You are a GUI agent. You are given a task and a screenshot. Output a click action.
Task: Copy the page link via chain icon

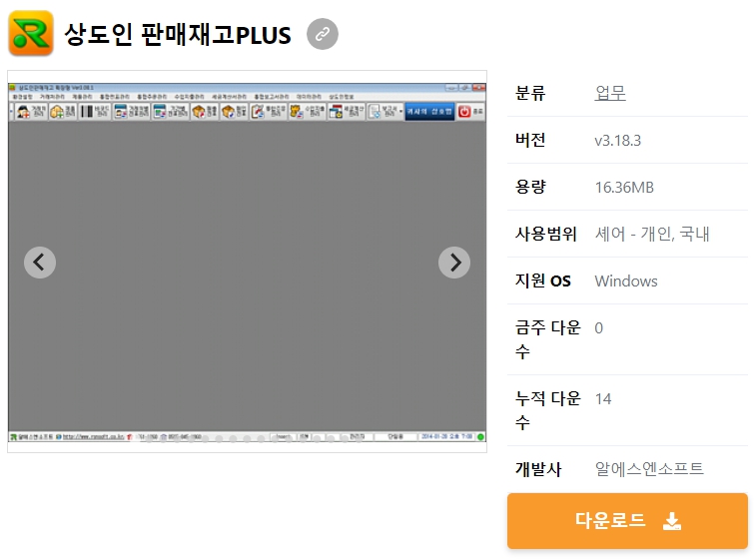pos(323,34)
